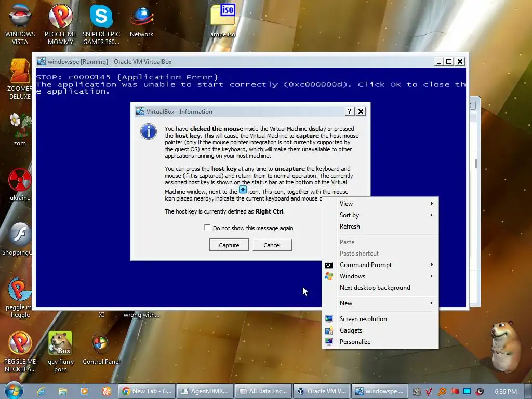Launch Internet Explorer from quick launch

pyautogui.click(x=41, y=391)
